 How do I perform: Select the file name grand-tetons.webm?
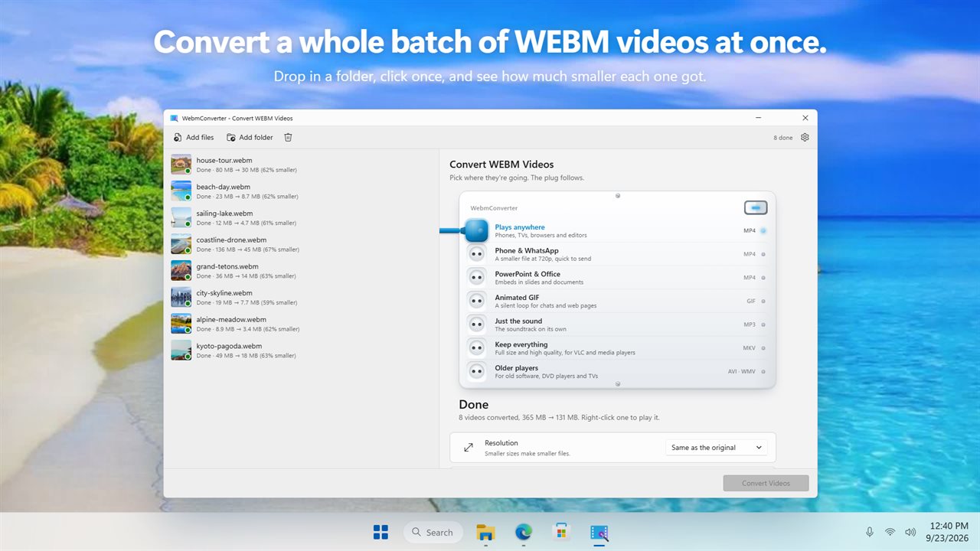click(227, 266)
